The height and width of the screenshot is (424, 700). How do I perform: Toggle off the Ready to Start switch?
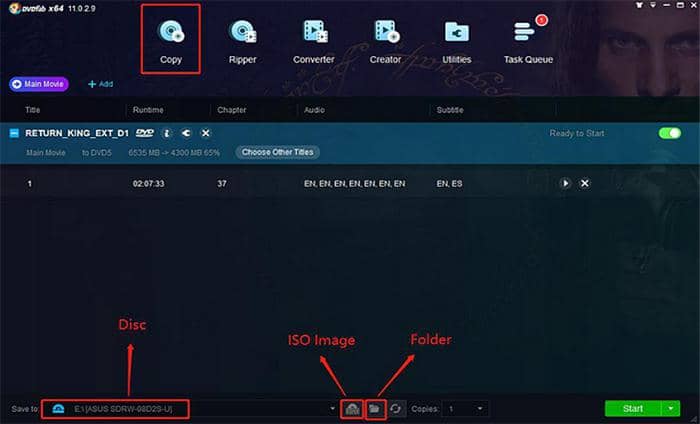670,133
